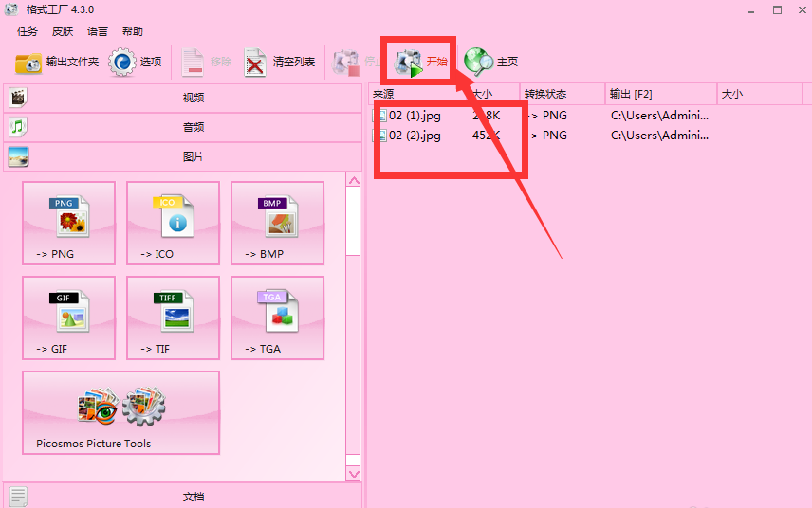Viewport: 812px width, 508px height.
Task: Open the 皮肤 skin menu
Action: [x=63, y=31]
